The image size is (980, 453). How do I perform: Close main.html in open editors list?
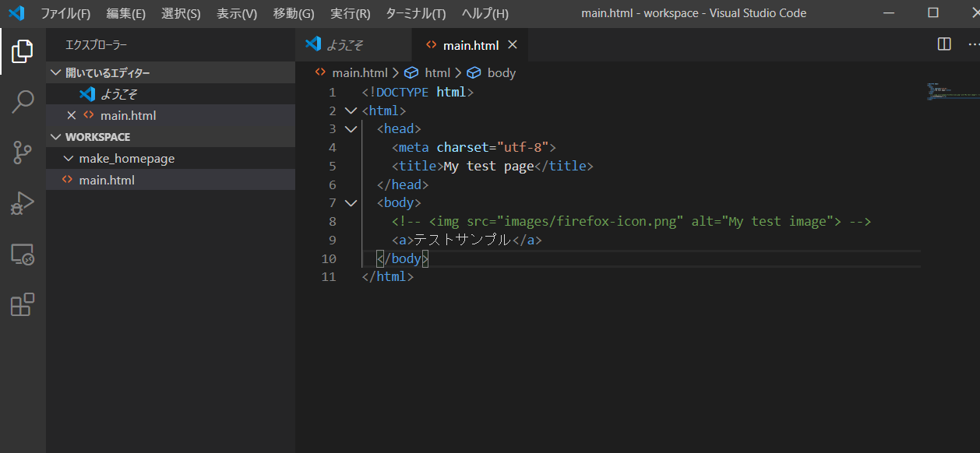[x=72, y=115]
